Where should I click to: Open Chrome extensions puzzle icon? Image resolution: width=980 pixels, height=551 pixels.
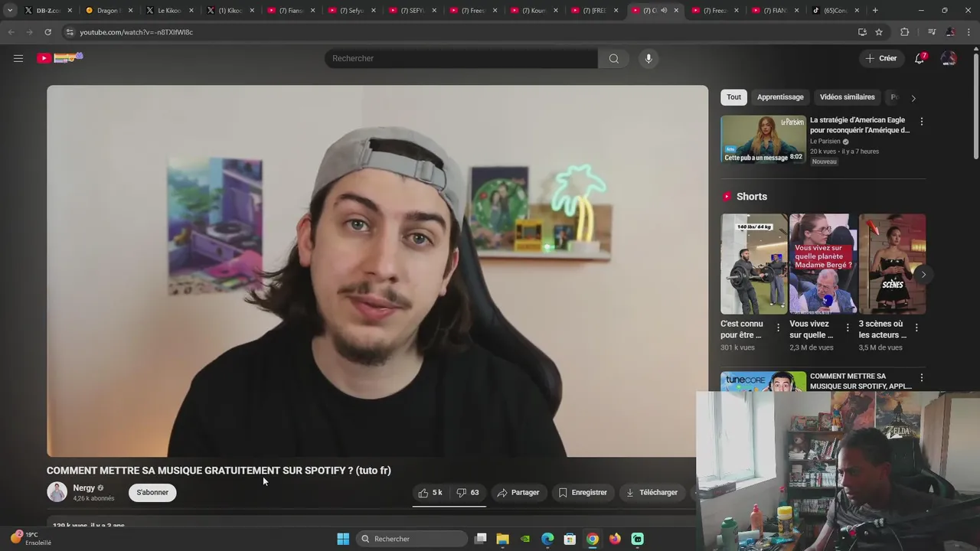905,32
